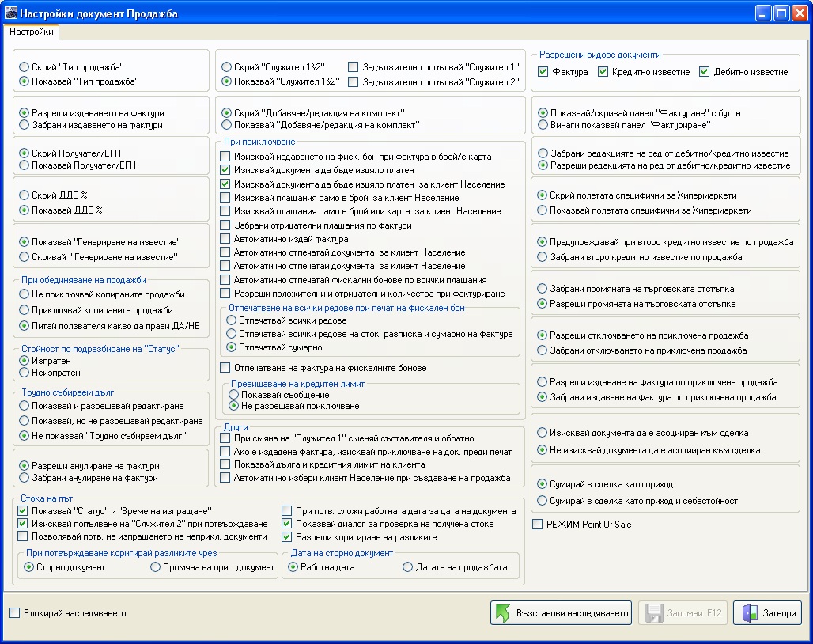
Task: Click the Затвори button
Action: tap(767, 613)
